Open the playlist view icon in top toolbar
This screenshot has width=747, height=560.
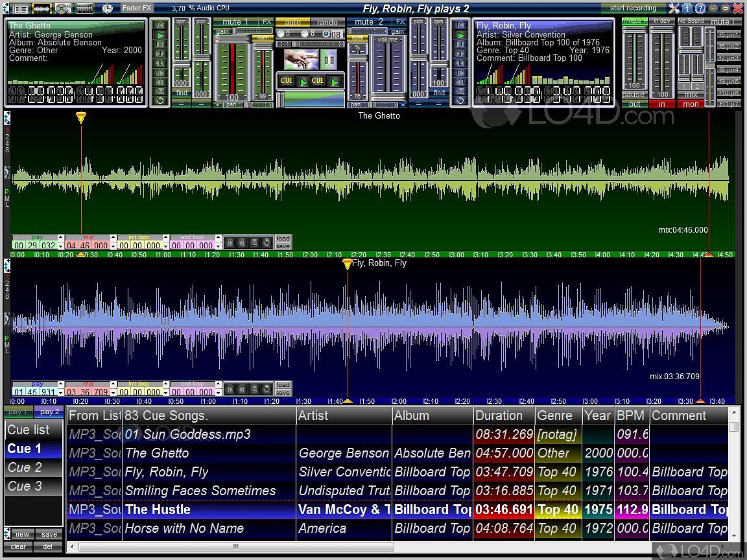21,8
